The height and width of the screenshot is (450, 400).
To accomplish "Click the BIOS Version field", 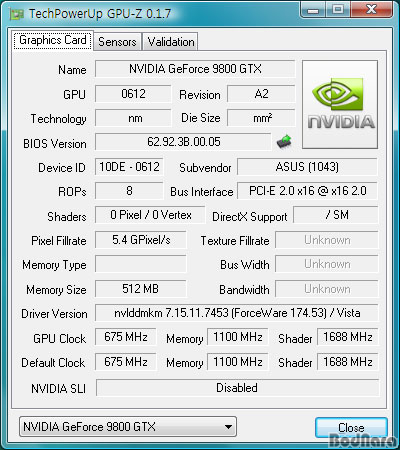I will [183, 142].
